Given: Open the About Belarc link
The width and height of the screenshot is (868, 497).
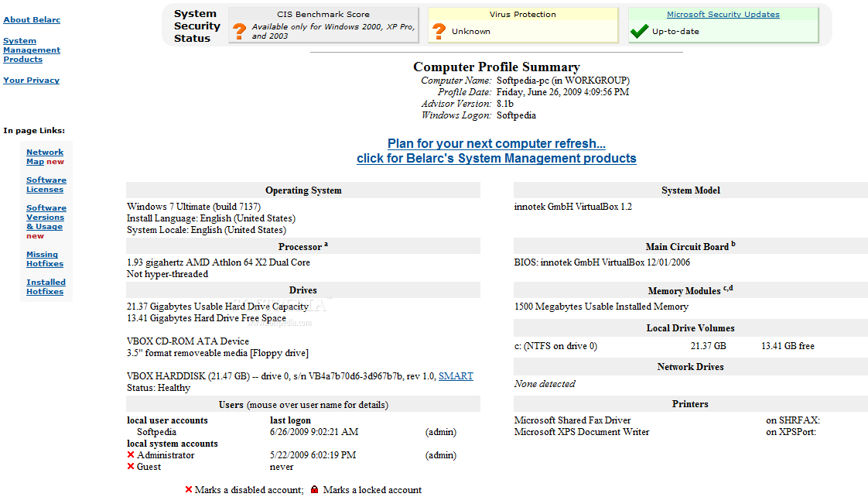Looking at the screenshot, I should pos(32,20).
